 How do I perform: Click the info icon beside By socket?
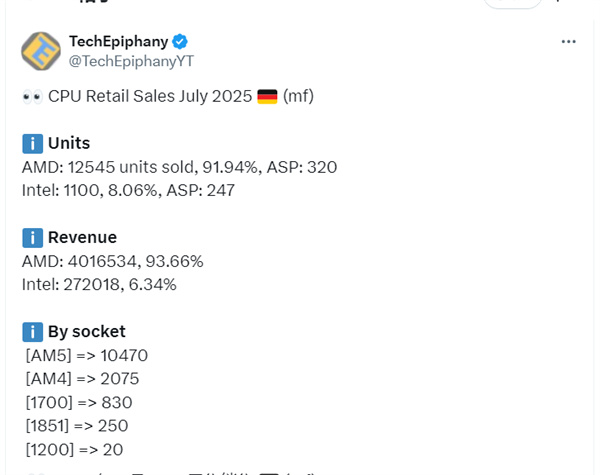pyautogui.click(x=32, y=331)
